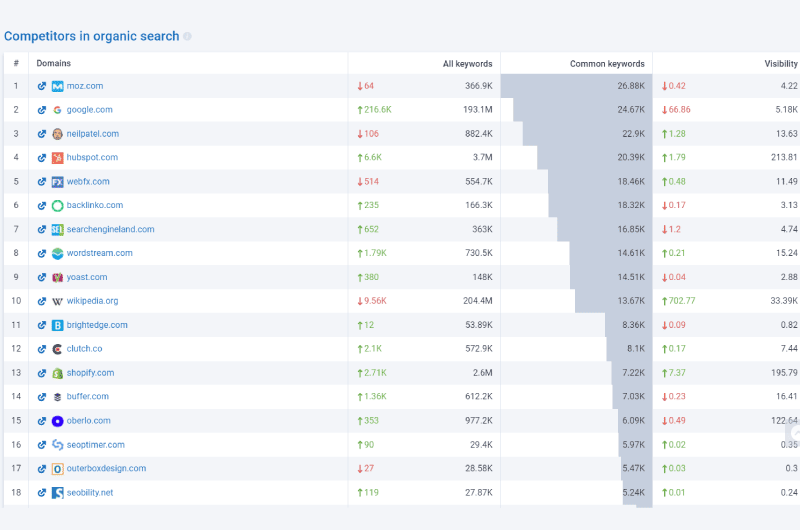800x530 pixels.
Task: Open external link icon for webfx.com
Action: (x=42, y=182)
